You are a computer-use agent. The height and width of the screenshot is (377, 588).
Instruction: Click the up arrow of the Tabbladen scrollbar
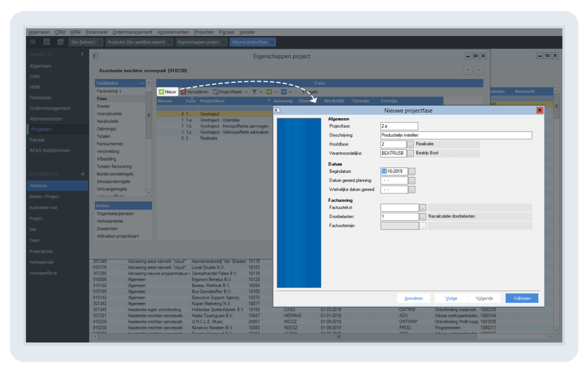click(149, 82)
